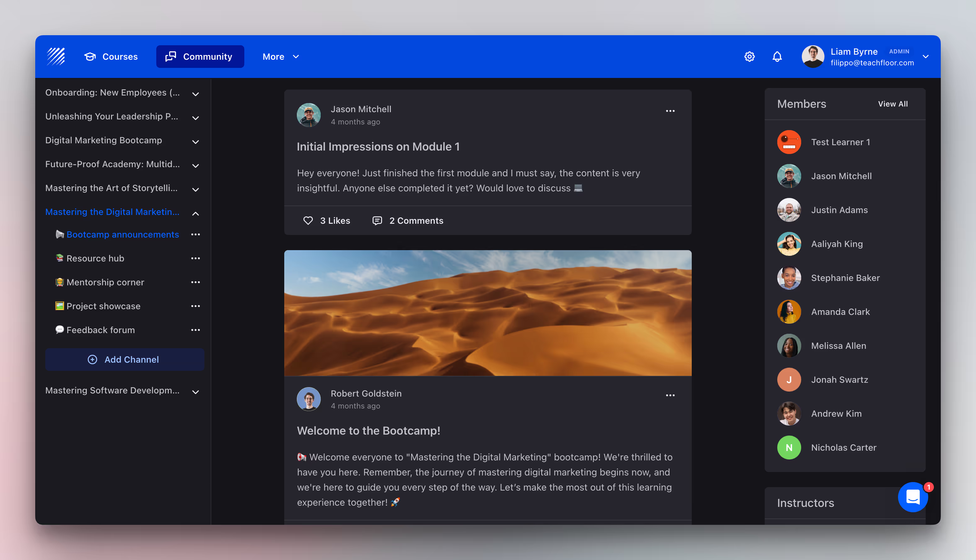Open options menu for Jason Mitchell's post
Viewport: 976px width, 560px height.
(x=670, y=111)
